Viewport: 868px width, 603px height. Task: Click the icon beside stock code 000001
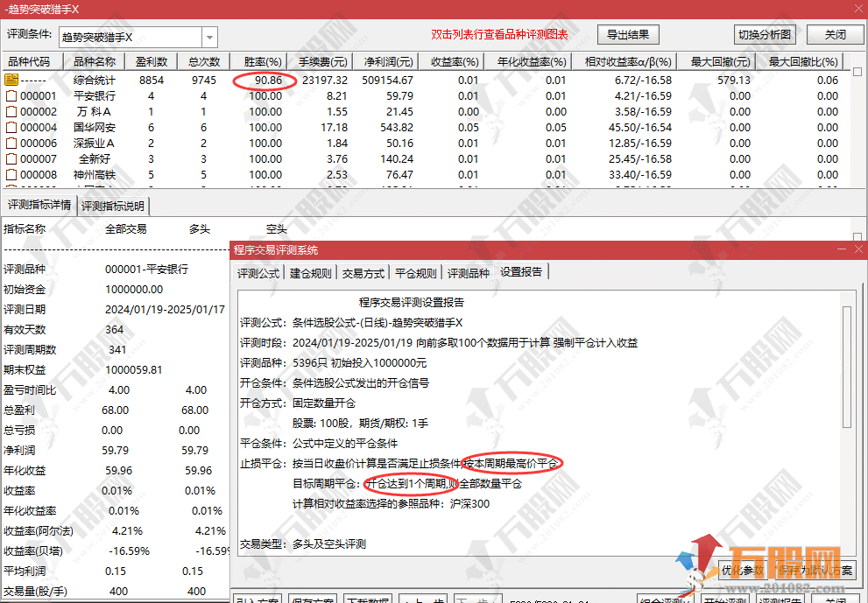click(x=11, y=96)
